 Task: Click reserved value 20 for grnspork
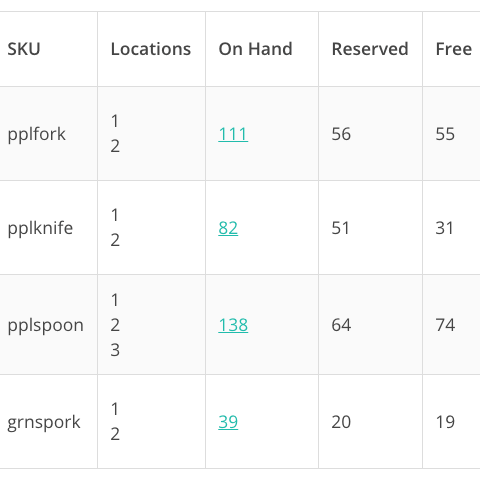point(341,422)
